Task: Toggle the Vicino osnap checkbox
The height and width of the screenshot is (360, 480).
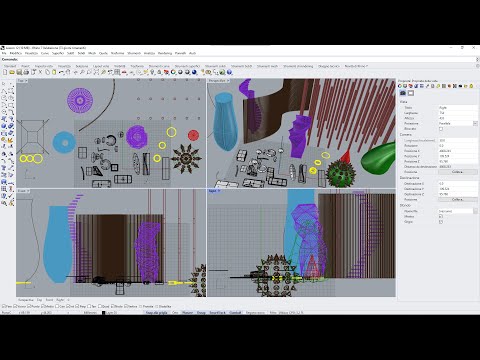Action: [15, 306]
